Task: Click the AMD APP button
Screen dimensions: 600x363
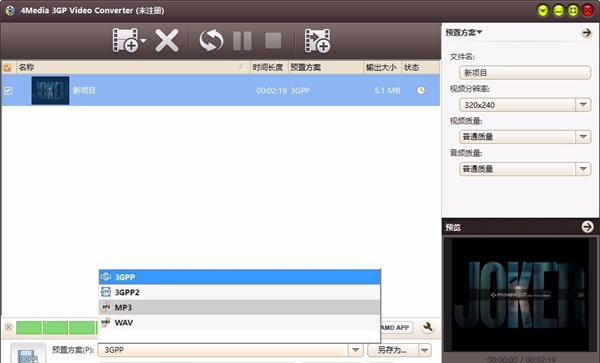Action: click(x=396, y=327)
